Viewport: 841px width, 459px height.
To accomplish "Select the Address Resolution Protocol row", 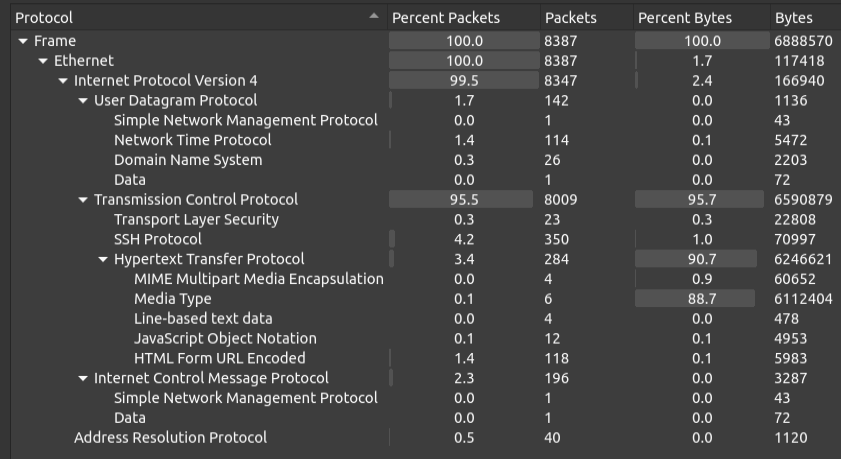I will pyautogui.click(x=170, y=437).
